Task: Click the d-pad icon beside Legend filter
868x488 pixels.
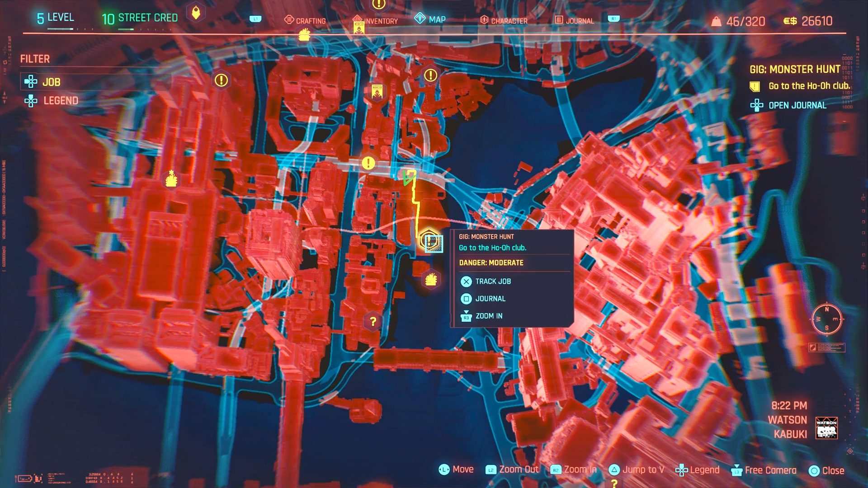Action: (x=31, y=101)
